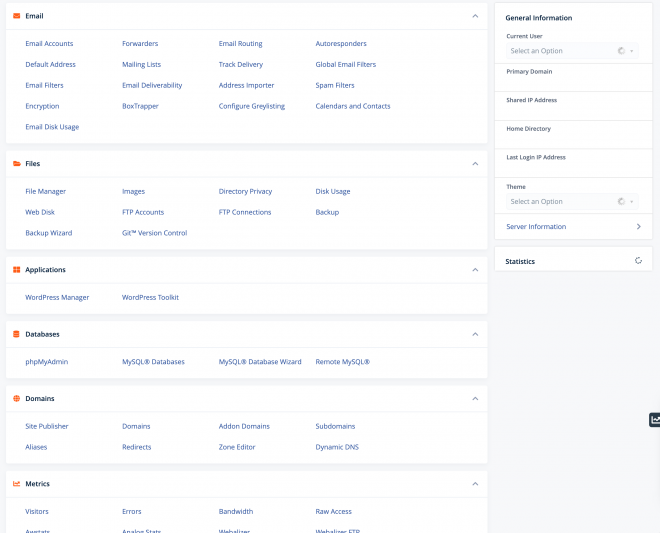Open Address Importer
Image resolution: width=660 pixels, height=533 pixels.
pos(246,85)
